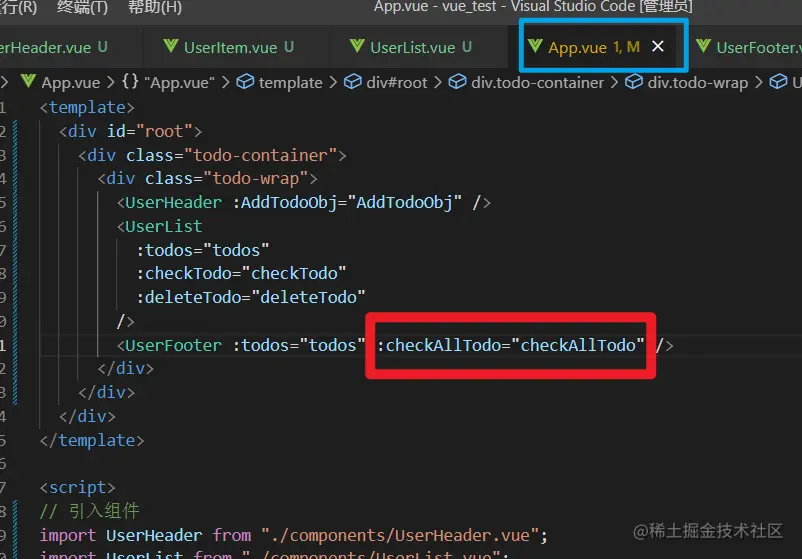
Task: Expand chevron after div#root breadcrumb
Action: tap(438, 82)
